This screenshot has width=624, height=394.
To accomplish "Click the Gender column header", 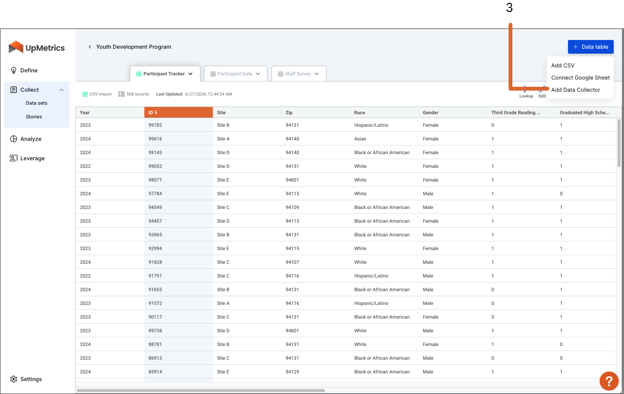I will pos(452,113).
